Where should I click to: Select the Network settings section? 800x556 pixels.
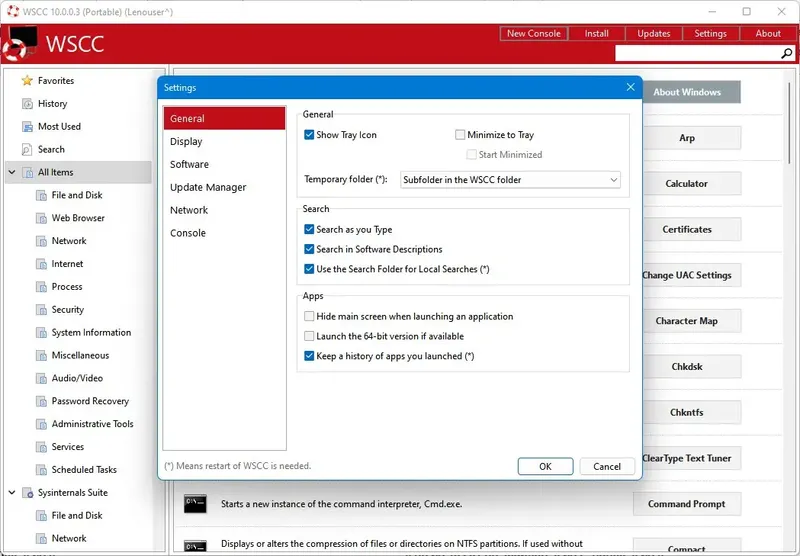[x=224, y=210]
